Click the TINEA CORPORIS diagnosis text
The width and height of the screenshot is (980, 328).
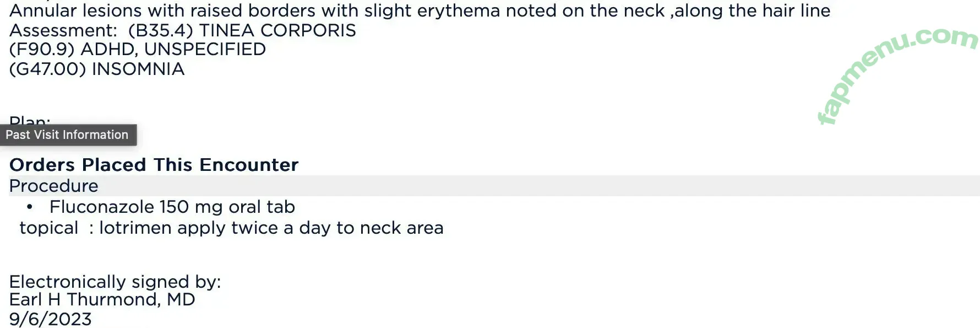tap(277, 30)
